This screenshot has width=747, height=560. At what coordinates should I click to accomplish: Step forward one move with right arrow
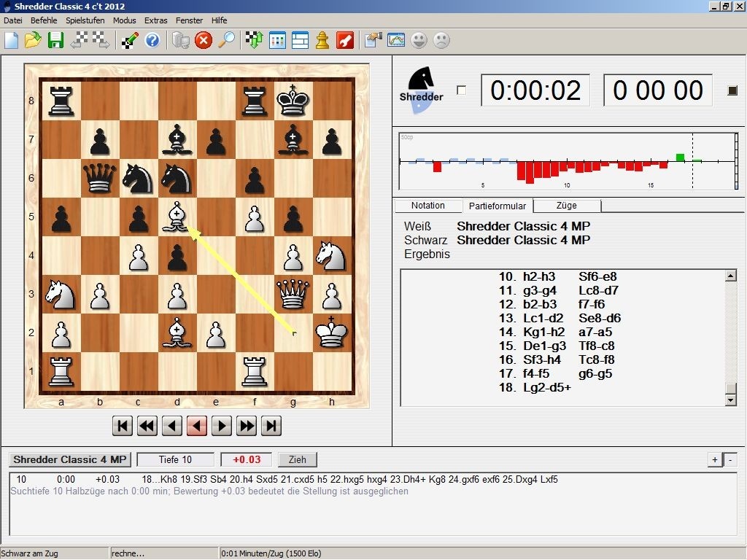click(222, 426)
